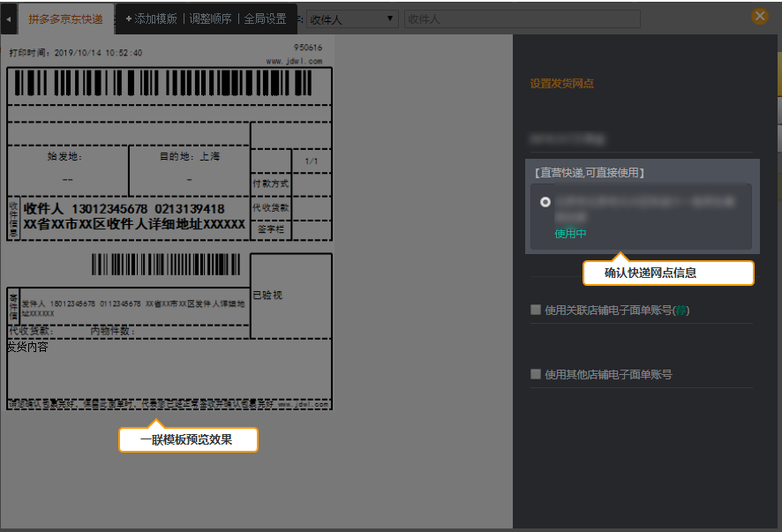This screenshot has height=532, width=782.
Task: Click the www.jdwl.com text at top
Action: click(x=294, y=62)
